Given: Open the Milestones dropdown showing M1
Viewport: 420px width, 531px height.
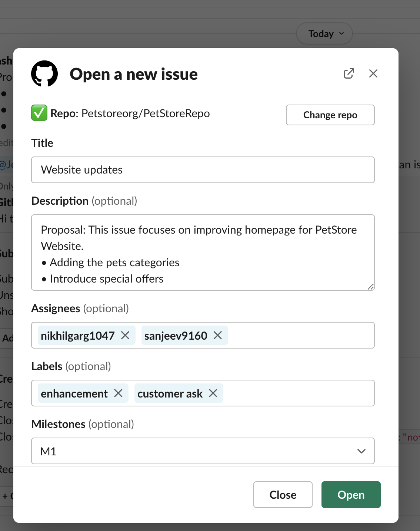Looking at the screenshot, I should (x=203, y=451).
